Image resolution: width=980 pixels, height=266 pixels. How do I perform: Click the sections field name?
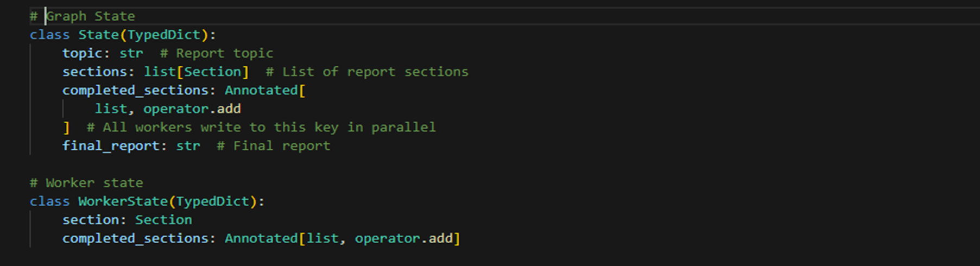[94, 72]
